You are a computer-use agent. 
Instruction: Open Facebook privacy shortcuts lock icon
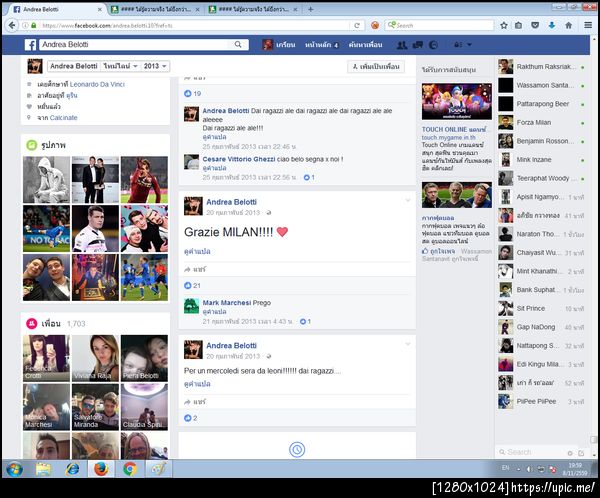pos(457,45)
